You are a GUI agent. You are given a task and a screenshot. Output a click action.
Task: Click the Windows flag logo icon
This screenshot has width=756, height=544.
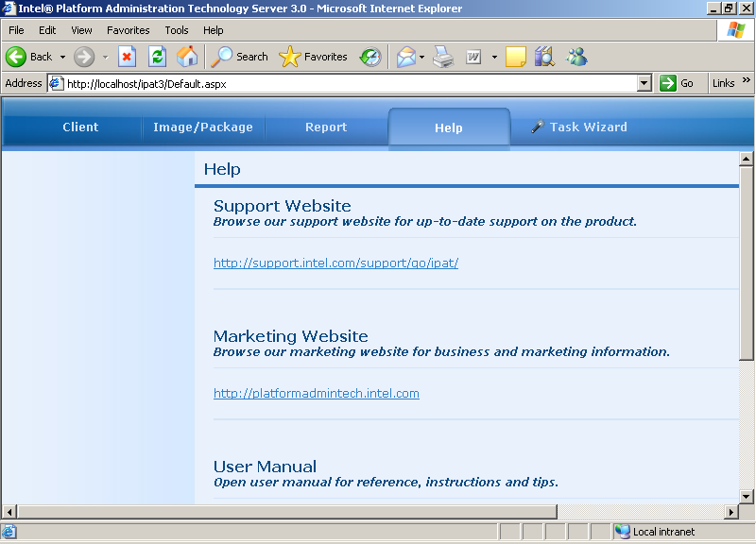(x=736, y=30)
